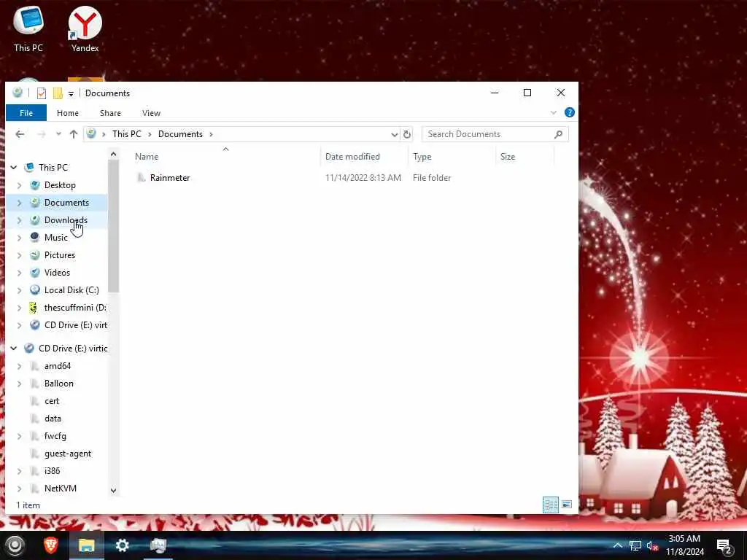This screenshot has height=560, width=747.
Task: Select This PC in navigation pane
Action: point(53,168)
